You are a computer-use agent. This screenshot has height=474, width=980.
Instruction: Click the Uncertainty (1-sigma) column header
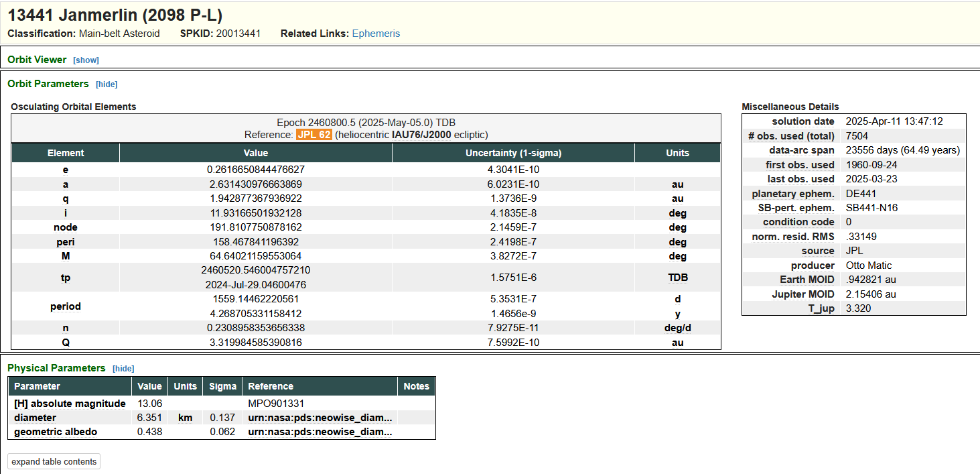coord(513,153)
